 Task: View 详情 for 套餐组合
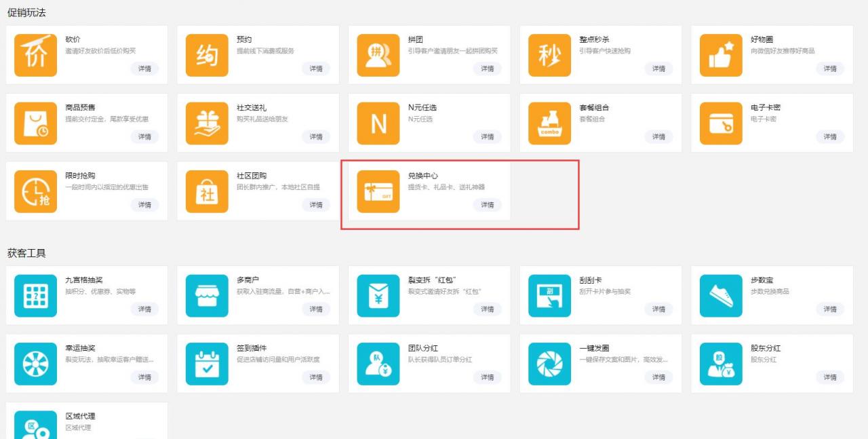point(658,136)
